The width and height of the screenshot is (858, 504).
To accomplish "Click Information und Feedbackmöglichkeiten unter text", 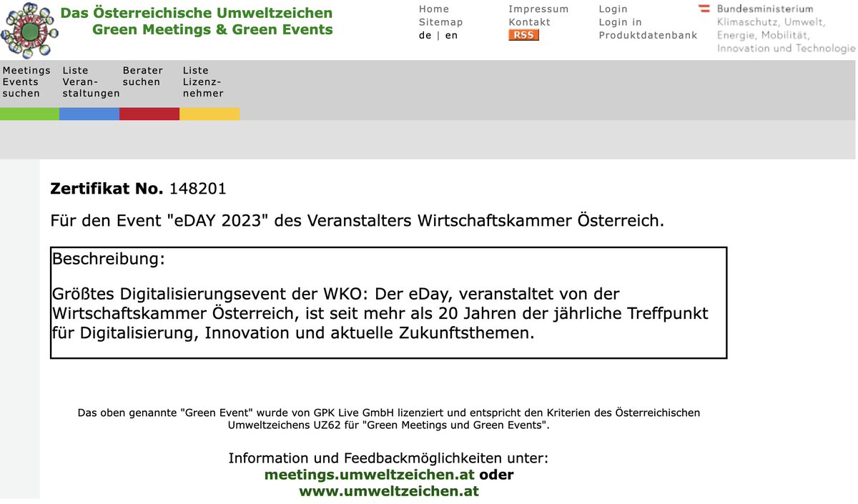I will pos(388,458).
